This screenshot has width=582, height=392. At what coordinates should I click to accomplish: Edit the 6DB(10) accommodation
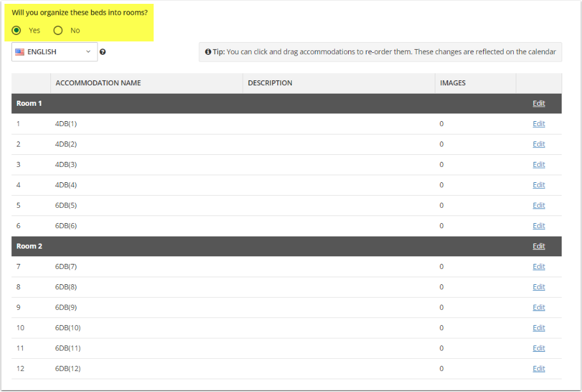539,328
